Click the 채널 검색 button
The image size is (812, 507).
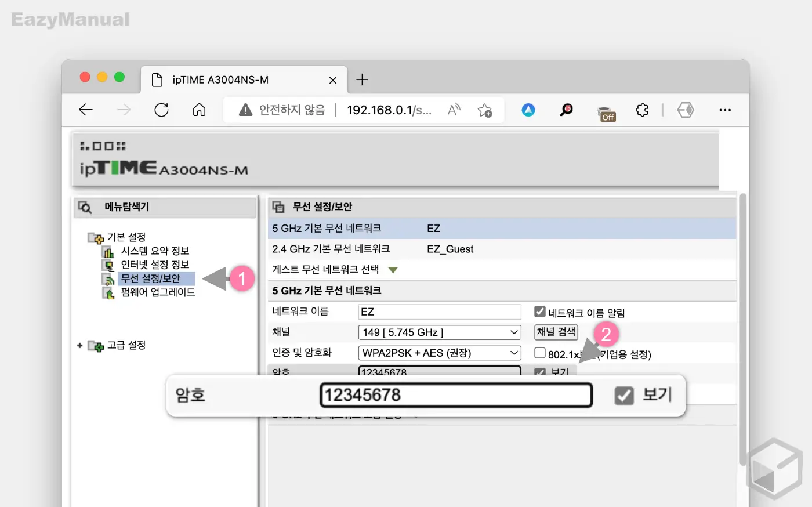[x=556, y=332]
